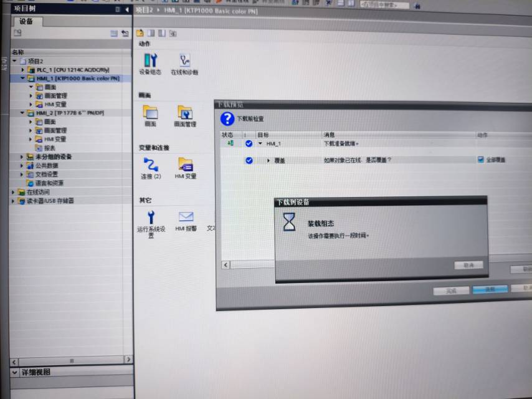Toggle the 全部覆盖 checkbox

click(x=480, y=160)
